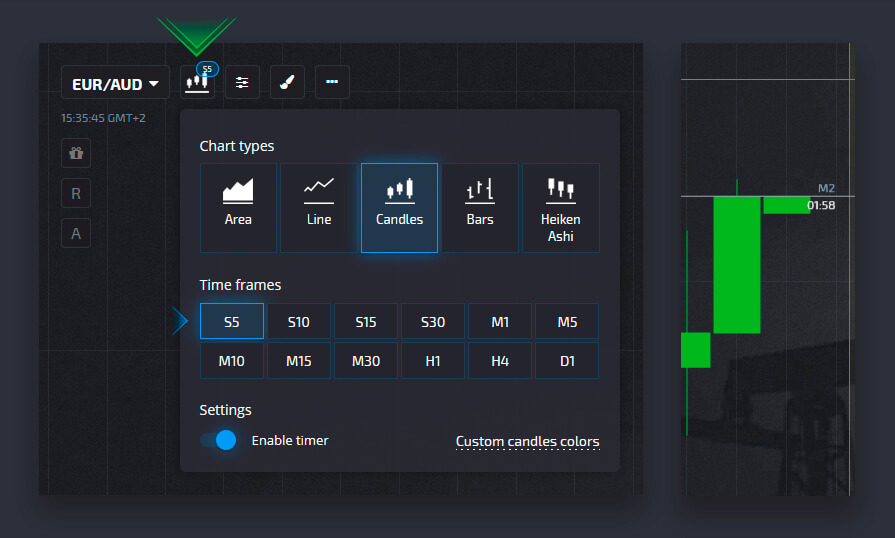This screenshot has height=538, width=895.
Task: Click the Settings heading
Action: [225, 410]
